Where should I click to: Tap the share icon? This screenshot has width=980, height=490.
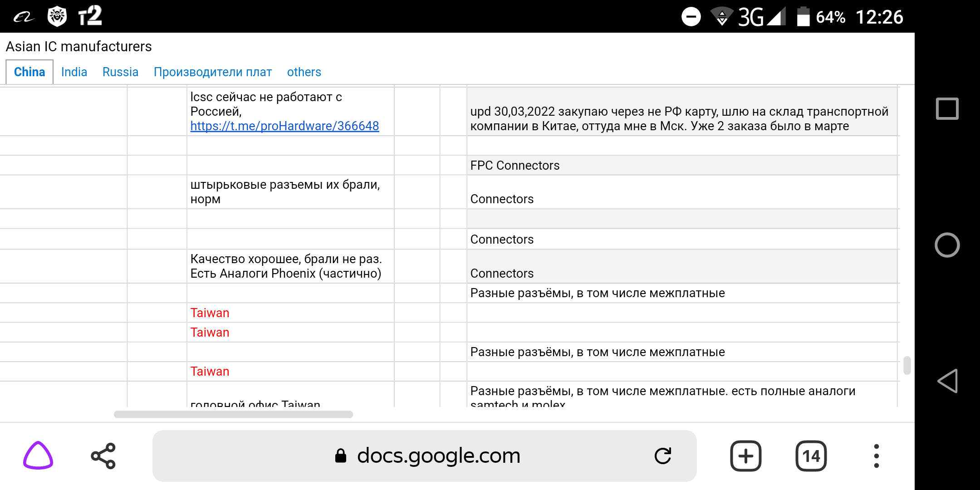[x=103, y=456]
